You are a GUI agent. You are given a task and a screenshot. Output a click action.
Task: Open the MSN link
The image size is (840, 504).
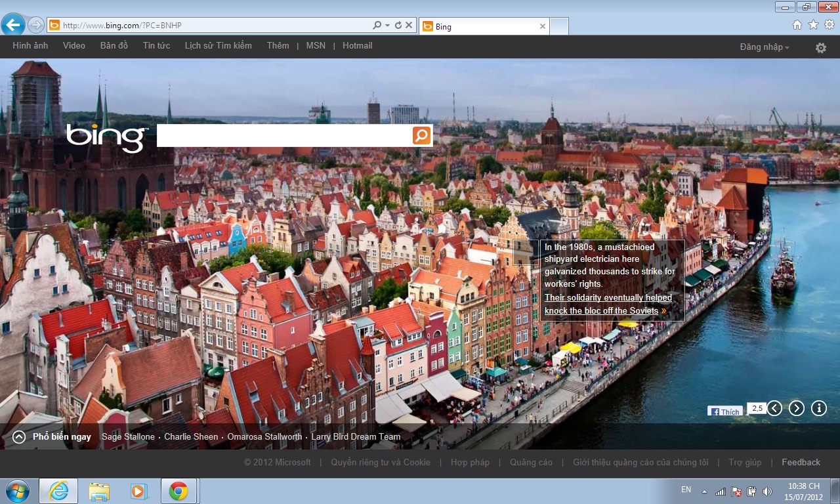(x=316, y=46)
